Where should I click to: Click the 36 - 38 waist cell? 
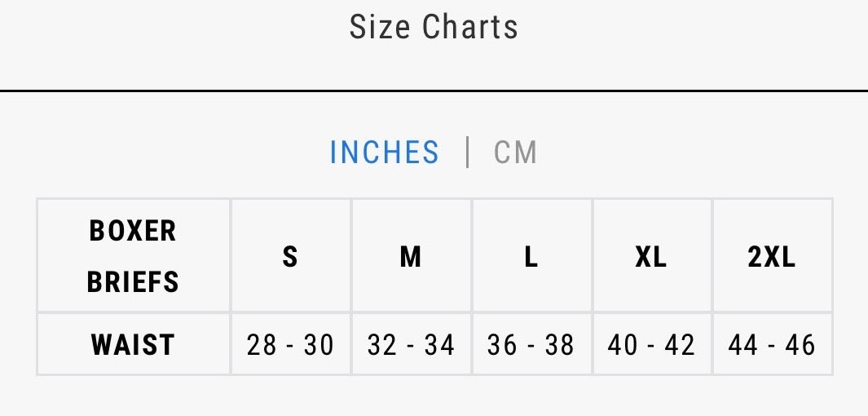pos(531,344)
